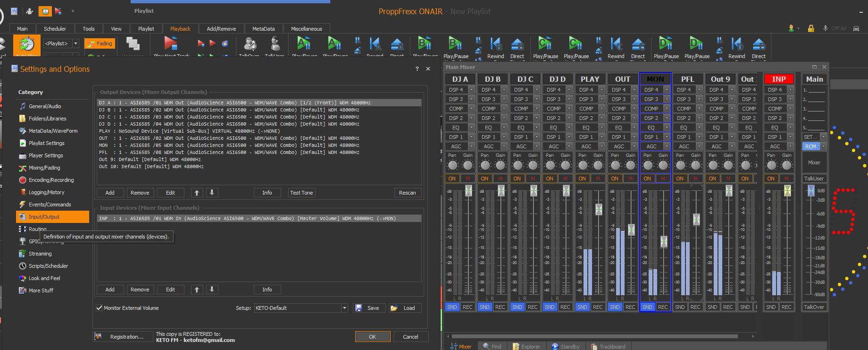The height and width of the screenshot is (350, 868).
Task: Click the lock icon in title bar
Action: pyautogui.click(x=811, y=28)
